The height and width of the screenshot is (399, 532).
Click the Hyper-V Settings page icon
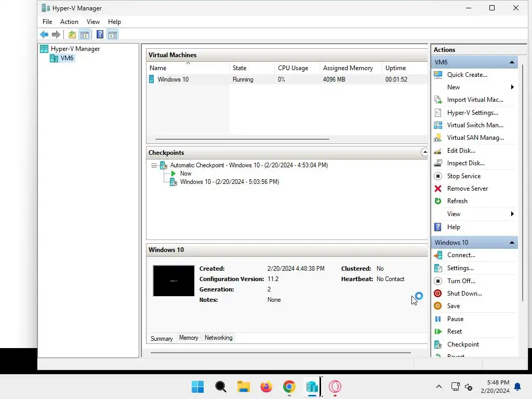(x=438, y=113)
